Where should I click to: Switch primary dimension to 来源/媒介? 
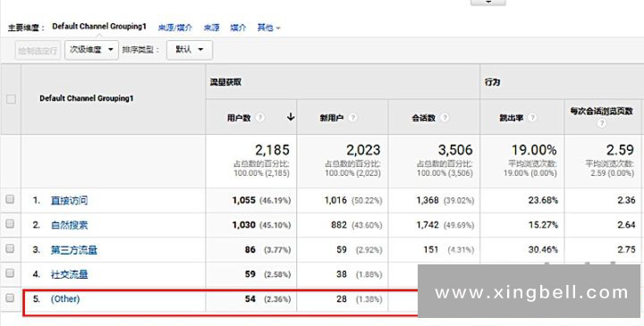click(175, 28)
